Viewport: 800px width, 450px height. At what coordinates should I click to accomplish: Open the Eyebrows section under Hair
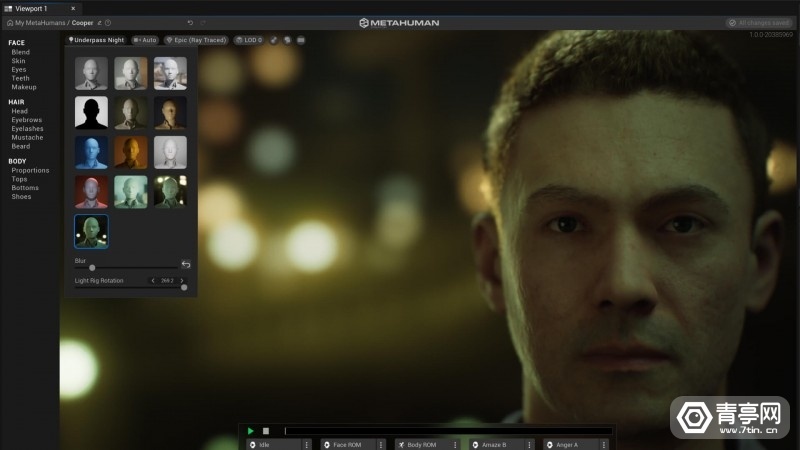click(x=27, y=120)
